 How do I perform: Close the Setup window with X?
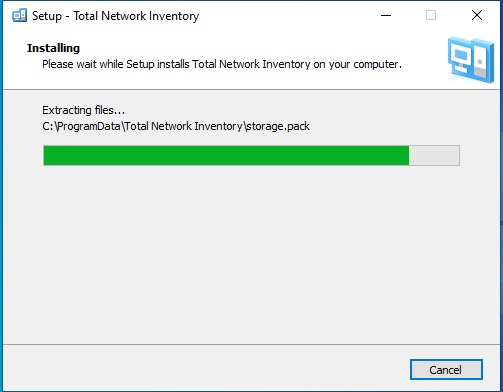click(477, 15)
